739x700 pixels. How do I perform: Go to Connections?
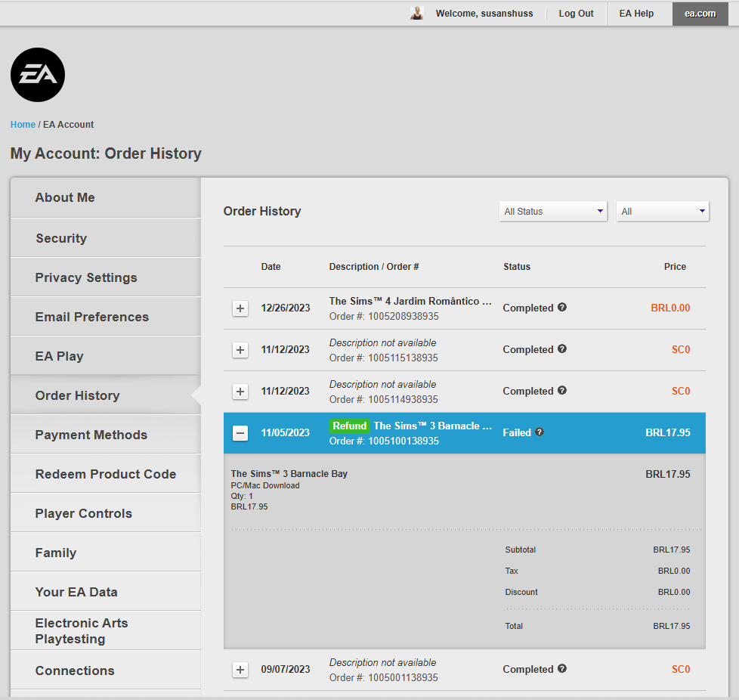point(106,671)
